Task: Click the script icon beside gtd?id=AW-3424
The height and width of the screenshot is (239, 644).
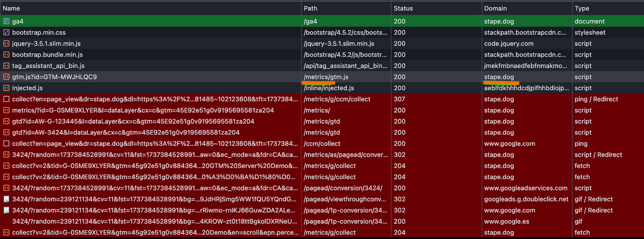Action: coord(6,132)
